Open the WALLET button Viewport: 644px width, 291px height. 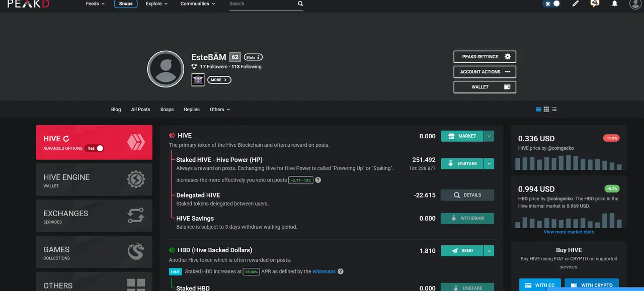[485, 87]
